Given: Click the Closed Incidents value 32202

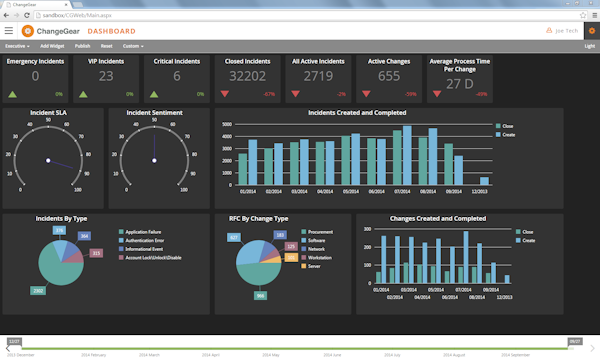Looking at the screenshot, I should pos(248,76).
